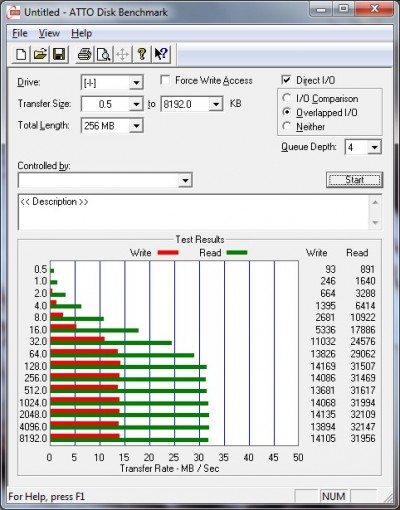Select Overlapped I/O radio button

[x=286, y=112]
